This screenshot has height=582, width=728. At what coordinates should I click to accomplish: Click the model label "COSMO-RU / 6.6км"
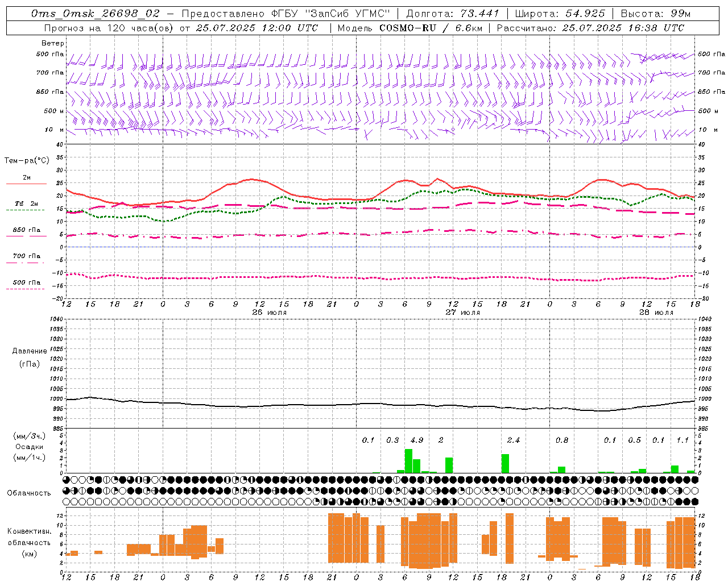point(431,28)
